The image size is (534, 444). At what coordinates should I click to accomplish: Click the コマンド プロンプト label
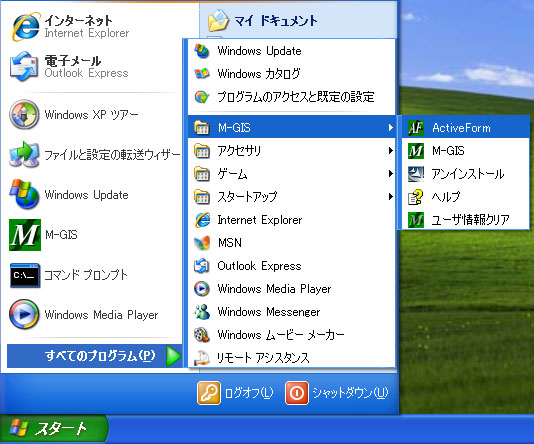[86, 275]
